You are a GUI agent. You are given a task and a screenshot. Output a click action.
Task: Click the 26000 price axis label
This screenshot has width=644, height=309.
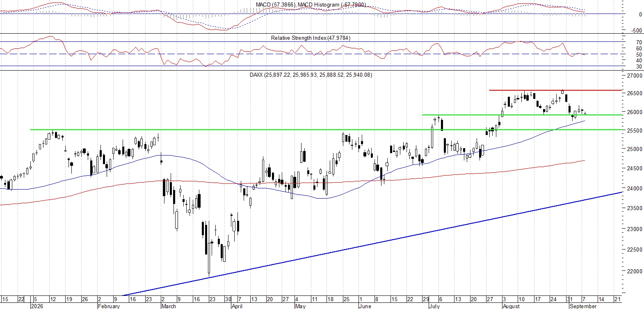pos(635,112)
